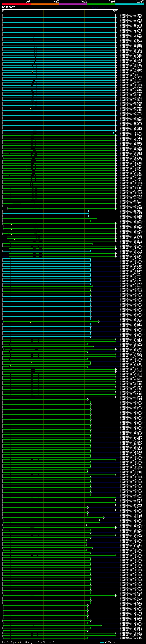The height and width of the screenshot is (644, 146).
Task: Select UniRef100_B1B5A8 label
Action: pos(131,45)
